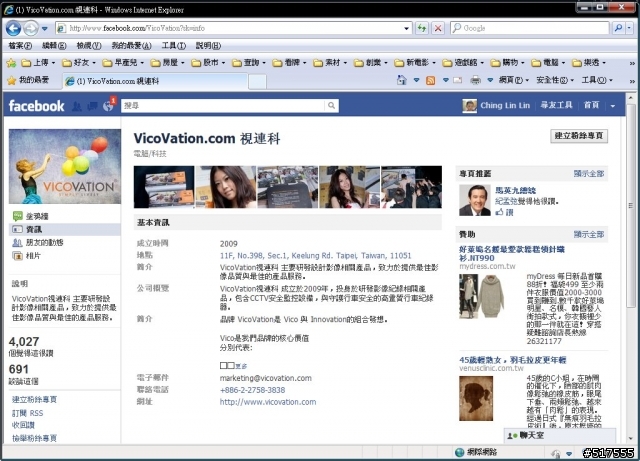Open the first product box photo thumbnail
Viewport: 640px width, 461px height.
pyautogui.click(x=164, y=187)
